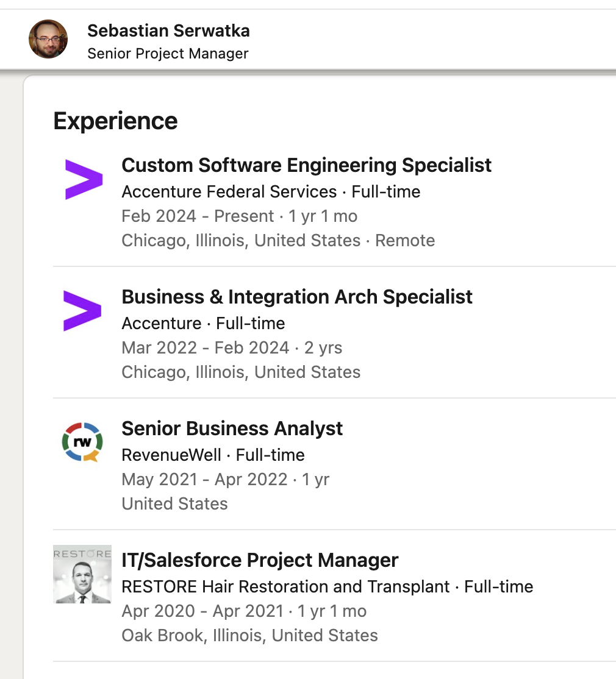Open the Senior Business Analyst entry
616x679 pixels.
[232, 428]
